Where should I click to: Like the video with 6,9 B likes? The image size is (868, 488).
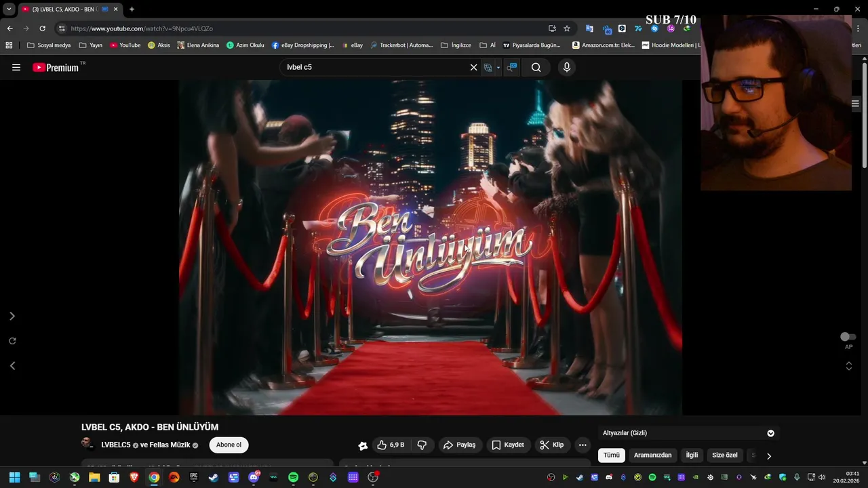[391, 445]
